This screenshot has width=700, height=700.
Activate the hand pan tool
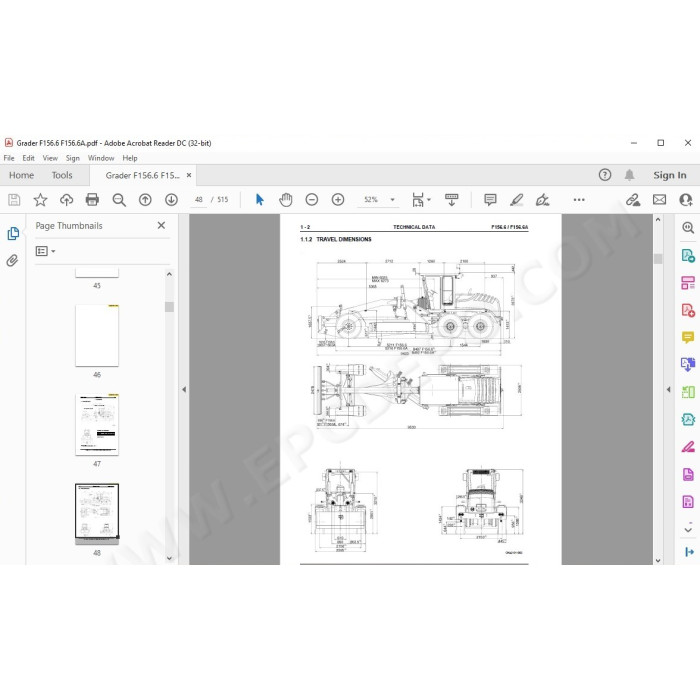pos(286,200)
